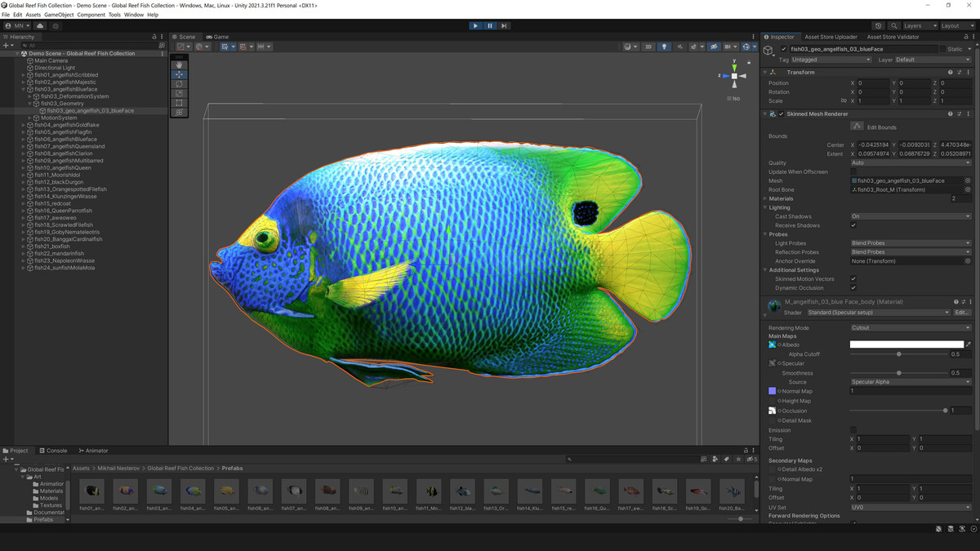Select the Scale tool
Image resolution: width=980 pixels, height=551 pixels.
click(179, 93)
